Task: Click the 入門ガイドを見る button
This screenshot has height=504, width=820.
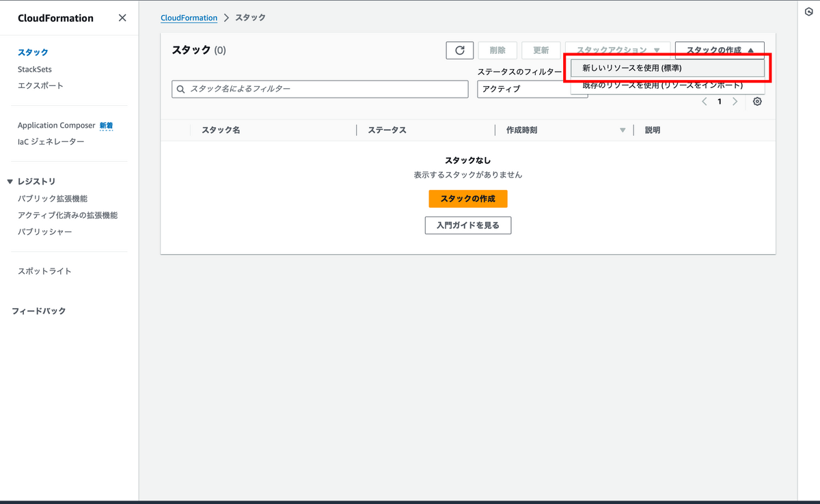Action: (x=468, y=225)
